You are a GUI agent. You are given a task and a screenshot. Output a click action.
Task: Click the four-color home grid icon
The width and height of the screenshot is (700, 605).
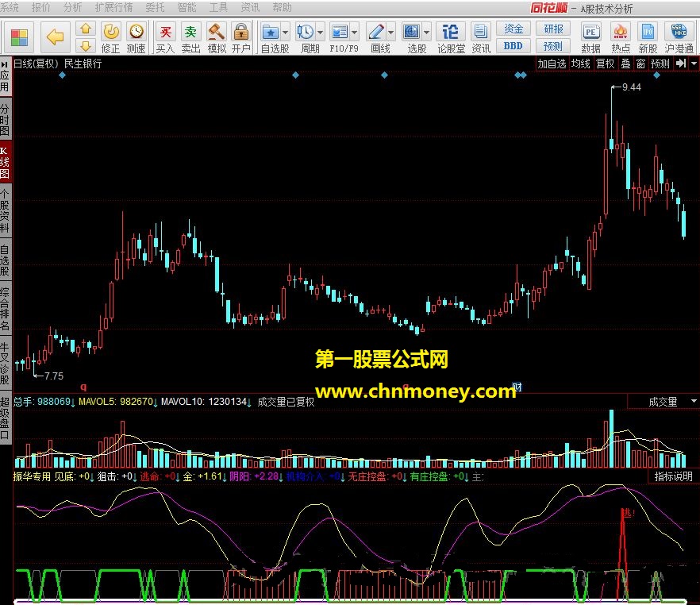pyautogui.click(x=19, y=37)
